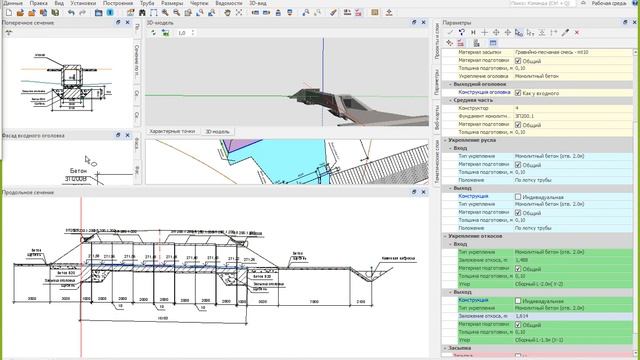Undock the Фасад входного оголовка panel
The width and height of the screenshot is (640, 360).
118,135
